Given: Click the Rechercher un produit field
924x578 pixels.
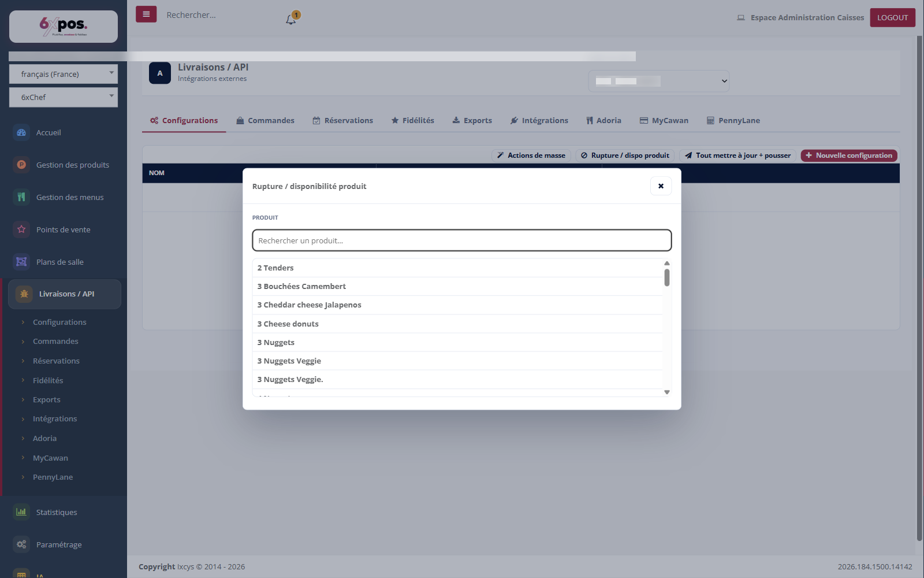Looking at the screenshot, I should pos(462,240).
